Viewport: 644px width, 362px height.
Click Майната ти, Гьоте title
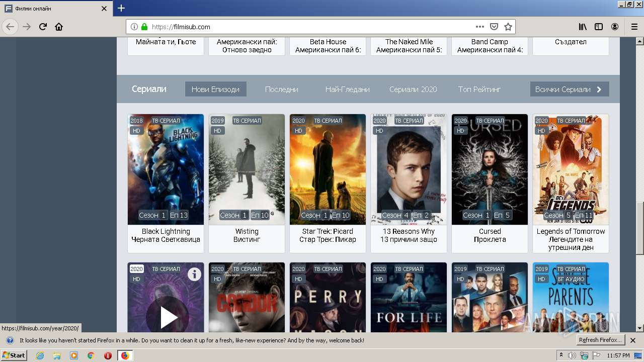[x=166, y=42]
